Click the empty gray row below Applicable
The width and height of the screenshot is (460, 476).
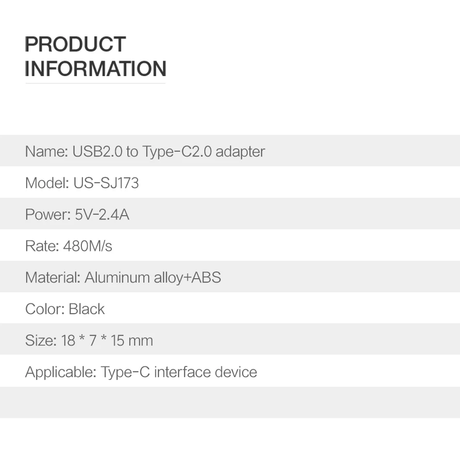(230, 402)
